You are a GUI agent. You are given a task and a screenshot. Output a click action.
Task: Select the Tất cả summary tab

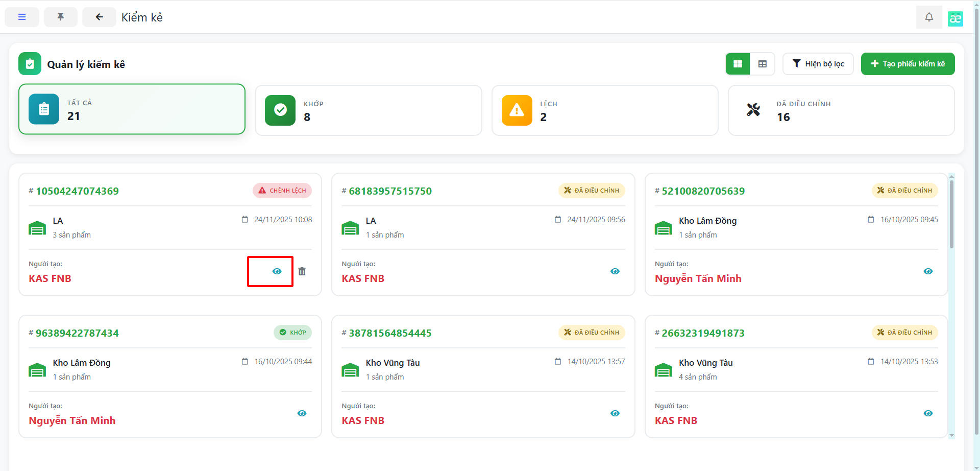coord(132,109)
